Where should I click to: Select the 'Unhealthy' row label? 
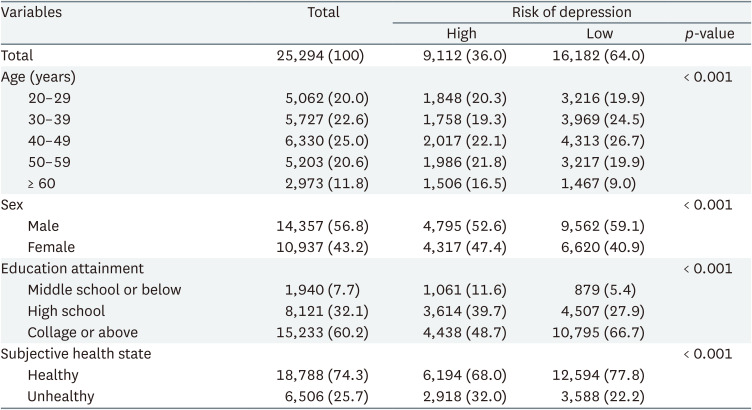61,396
